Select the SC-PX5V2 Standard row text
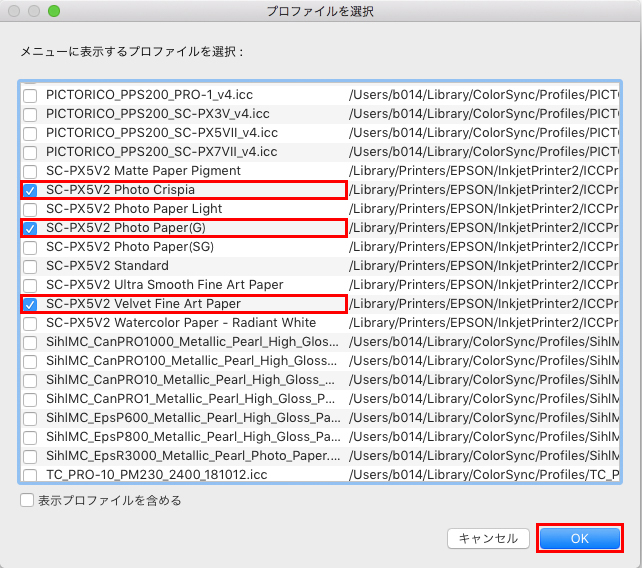This screenshot has height=569, width=642. 107,266
